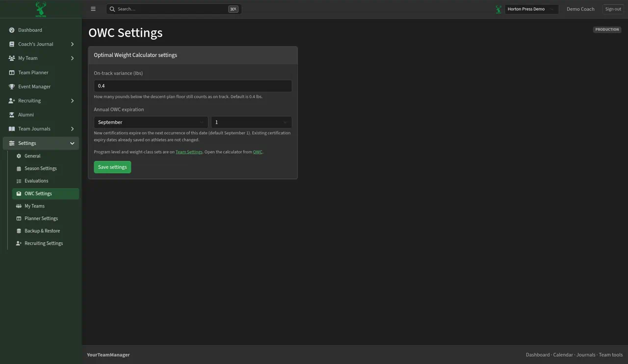Follow the Team Settings link

pyautogui.click(x=189, y=152)
